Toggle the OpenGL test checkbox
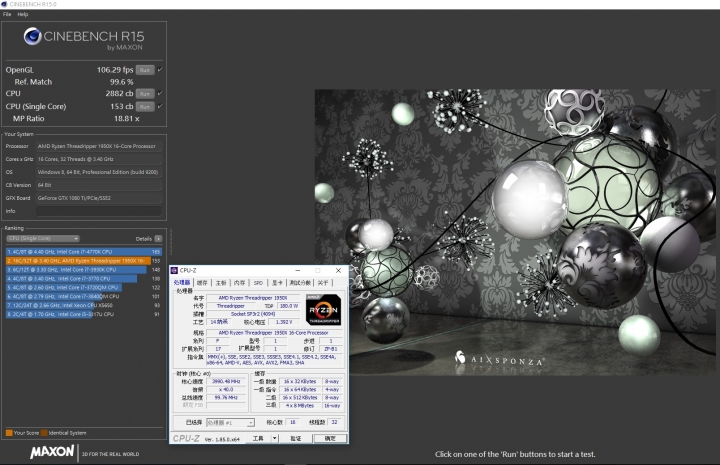Image resolution: width=720 pixels, height=465 pixels. [x=160, y=70]
